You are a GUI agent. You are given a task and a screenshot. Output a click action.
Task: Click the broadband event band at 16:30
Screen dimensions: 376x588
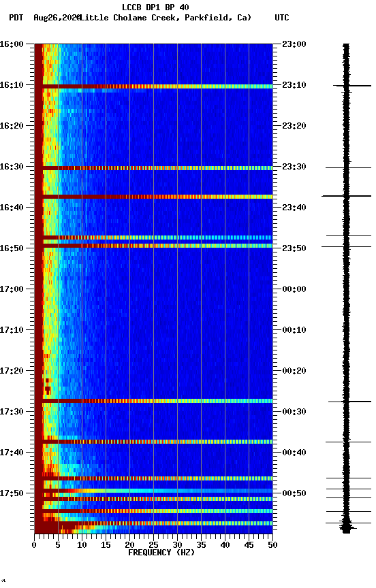point(153,168)
